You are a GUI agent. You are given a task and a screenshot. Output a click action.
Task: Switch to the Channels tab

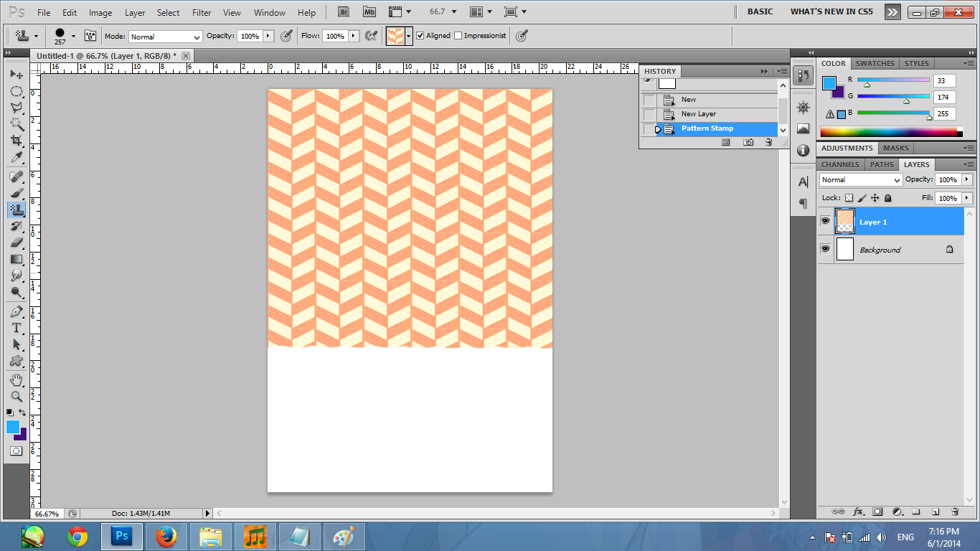tap(840, 164)
